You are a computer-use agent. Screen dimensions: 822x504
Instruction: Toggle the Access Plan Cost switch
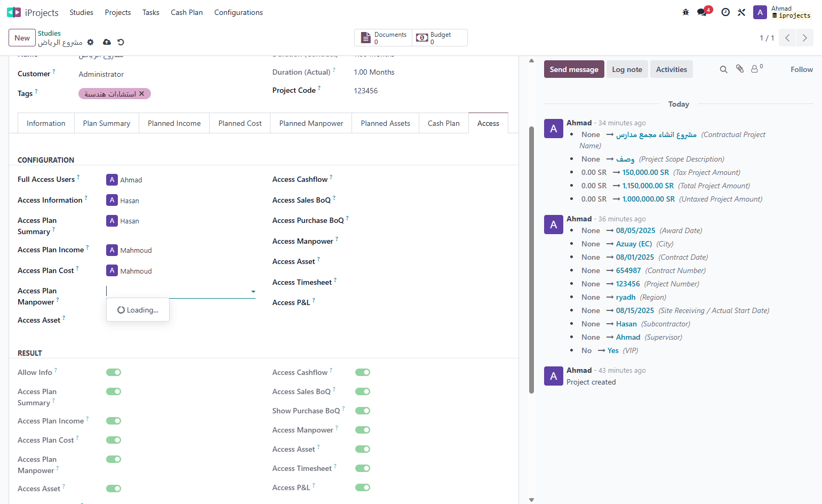click(x=114, y=440)
